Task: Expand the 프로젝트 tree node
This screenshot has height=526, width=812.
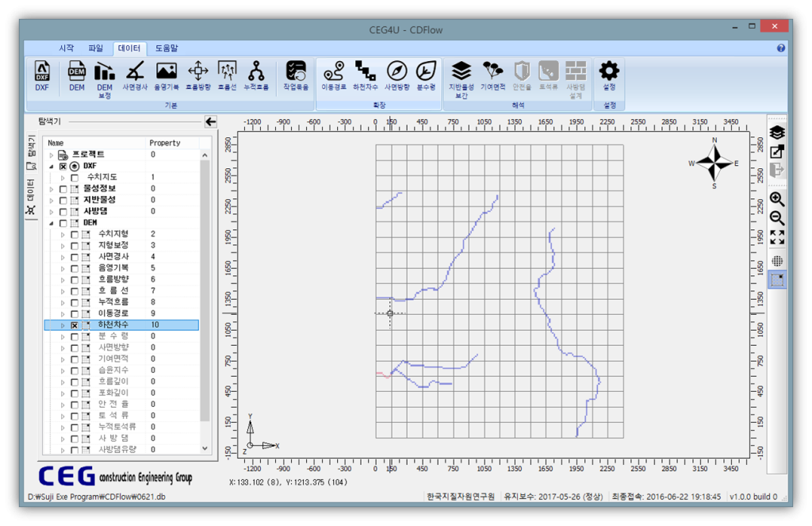Action: click(x=52, y=155)
